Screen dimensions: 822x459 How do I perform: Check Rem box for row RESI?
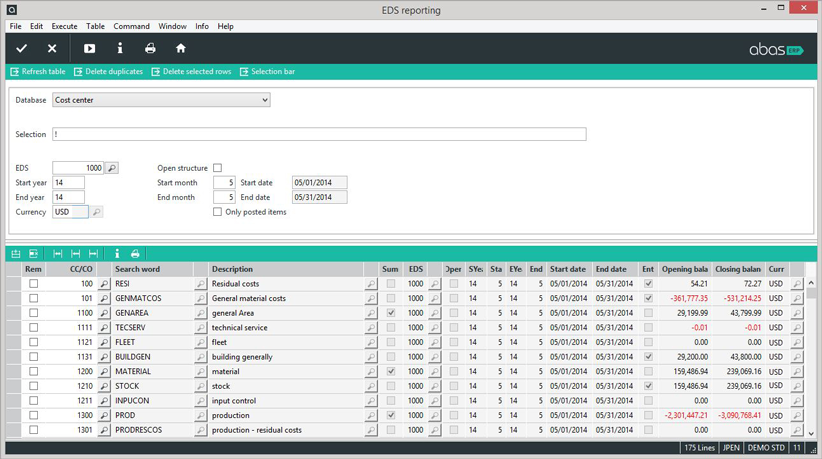click(34, 284)
